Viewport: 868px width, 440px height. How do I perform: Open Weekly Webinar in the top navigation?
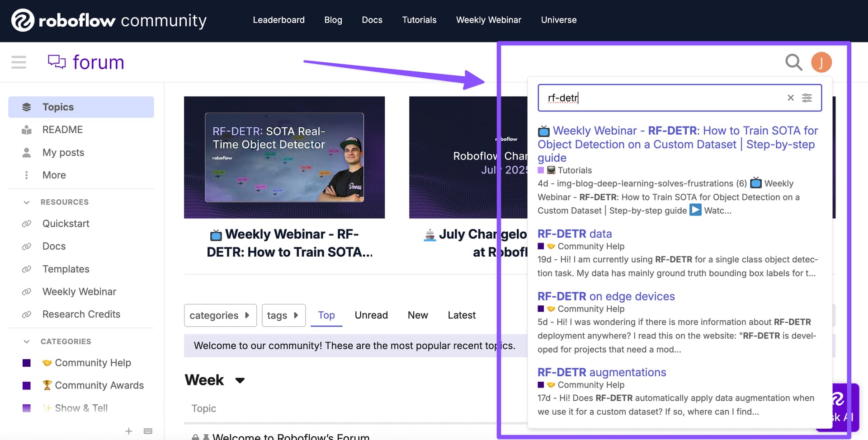click(489, 20)
